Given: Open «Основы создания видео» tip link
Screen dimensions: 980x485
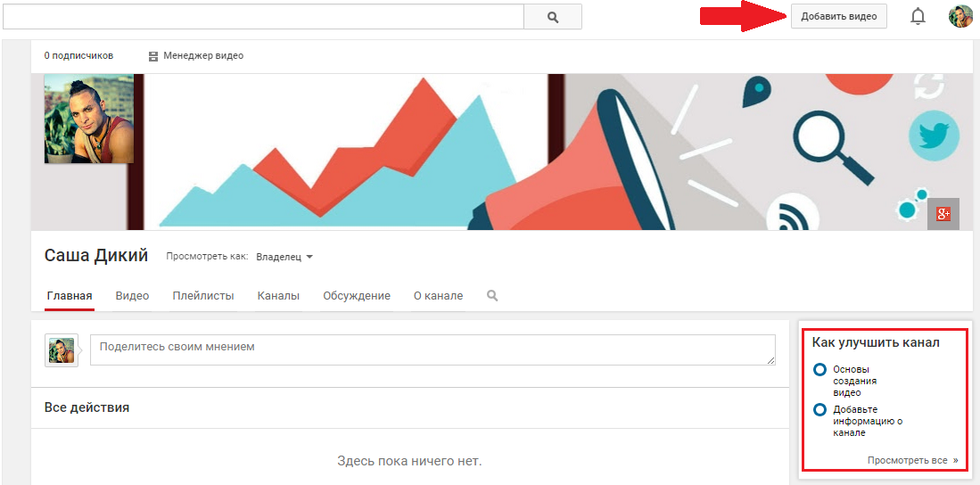Looking at the screenshot, I should pos(855,382).
